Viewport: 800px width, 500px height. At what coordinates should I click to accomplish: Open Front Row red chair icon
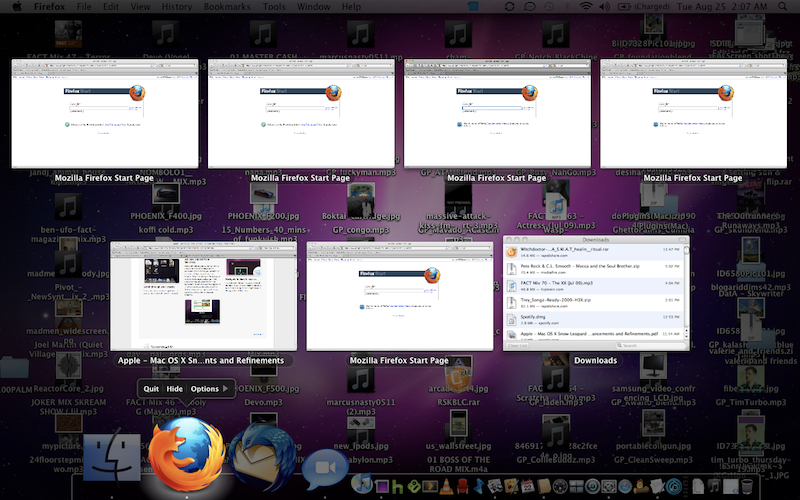pos(463,486)
